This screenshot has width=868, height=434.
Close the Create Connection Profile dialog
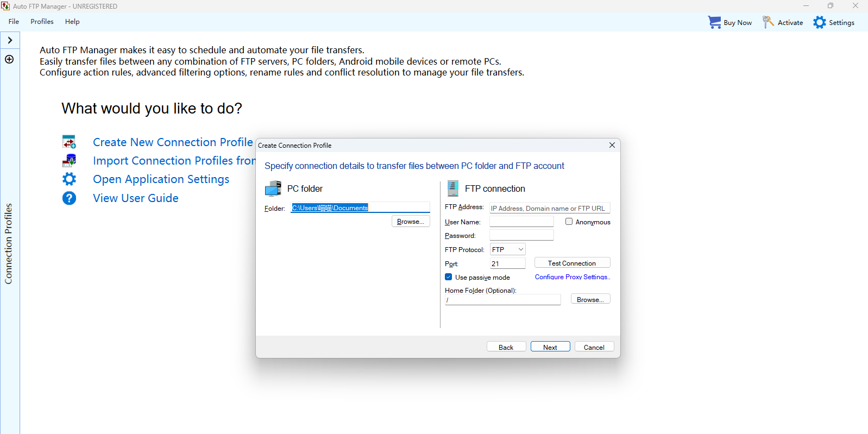(612, 145)
